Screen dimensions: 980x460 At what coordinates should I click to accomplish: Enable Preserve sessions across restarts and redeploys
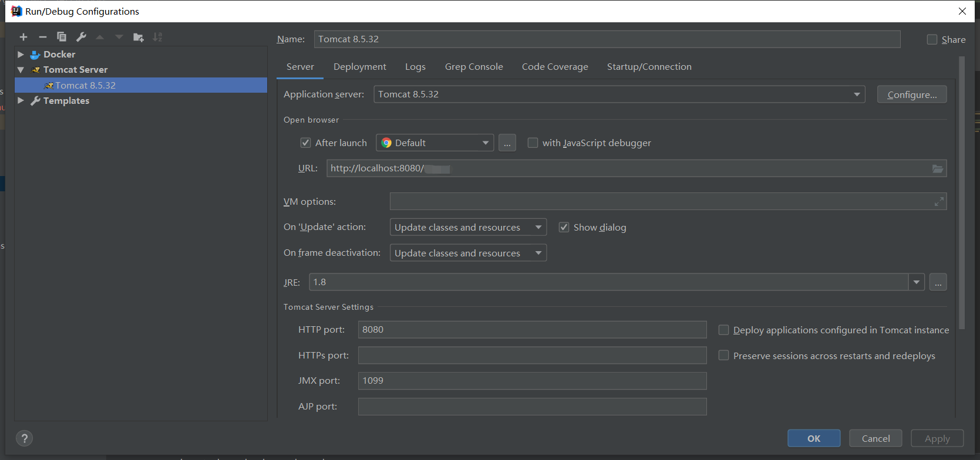(723, 356)
